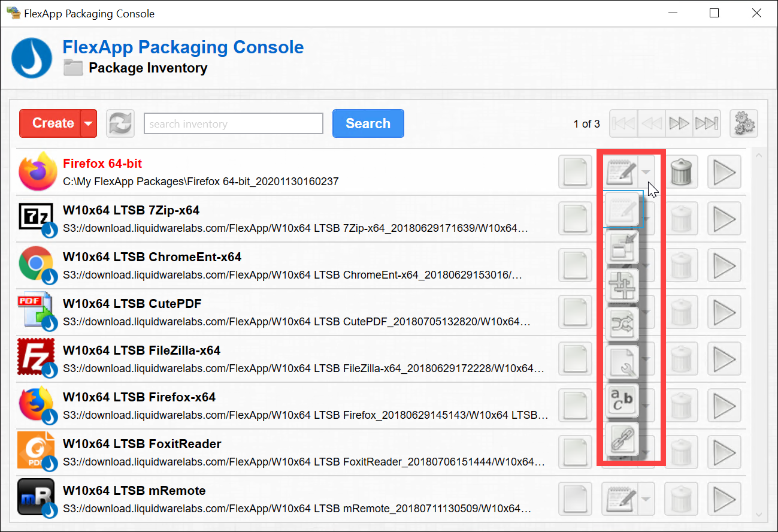The width and height of the screenshot is (778, 532).
Task: Select the shuffle arrows icon in dropdown
Action: pyautogui.click(x=622, y=324)
